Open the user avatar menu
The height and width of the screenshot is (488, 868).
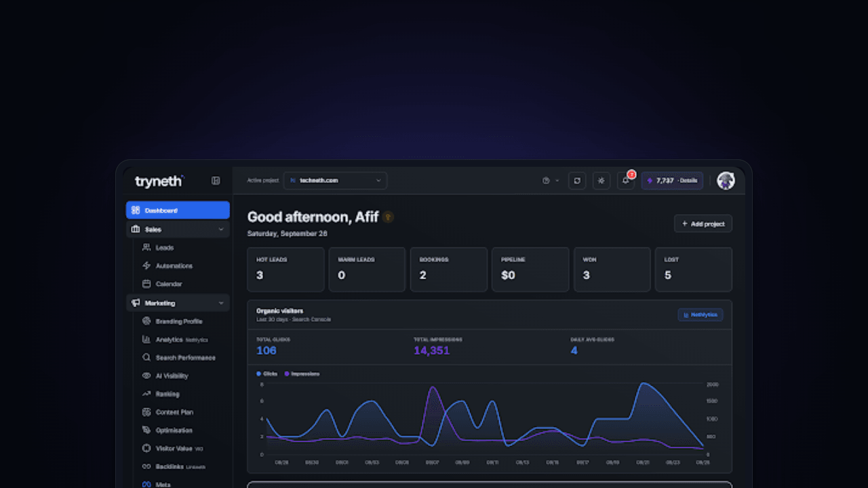(x=726, y=180)
